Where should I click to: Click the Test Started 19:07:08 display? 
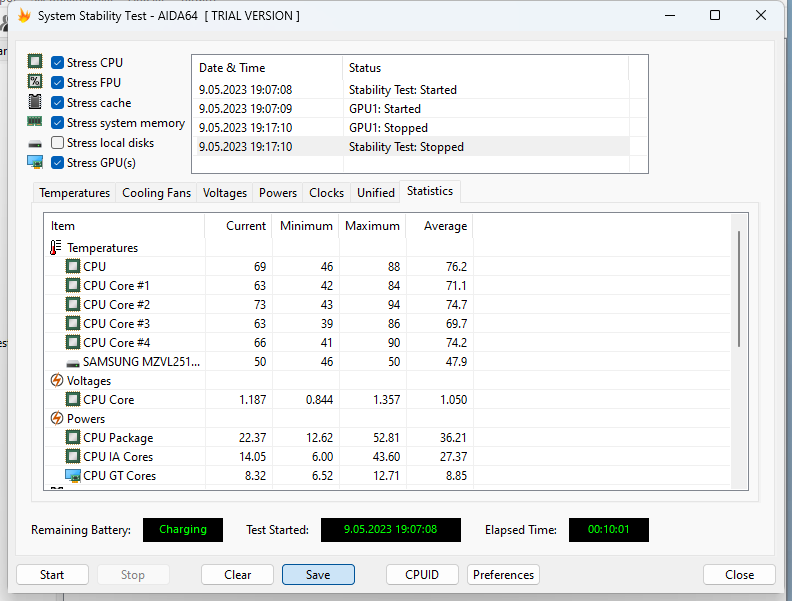click(390, 530)
